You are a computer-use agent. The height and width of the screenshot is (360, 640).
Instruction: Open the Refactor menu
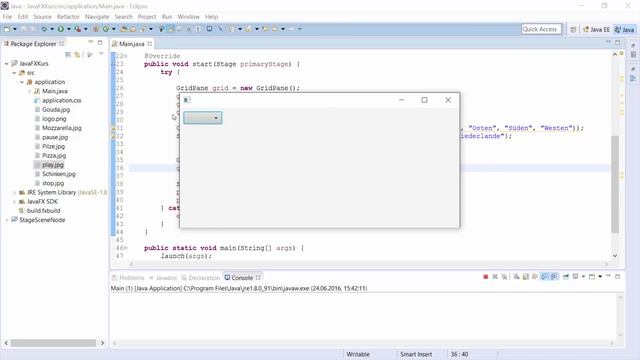[68, 17]
